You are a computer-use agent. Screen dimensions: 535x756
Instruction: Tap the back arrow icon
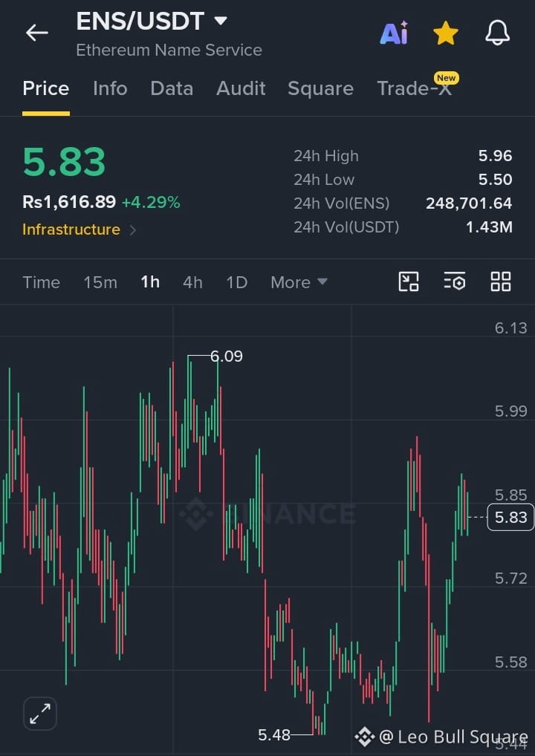pyautogui.click(x=37, y=33)
